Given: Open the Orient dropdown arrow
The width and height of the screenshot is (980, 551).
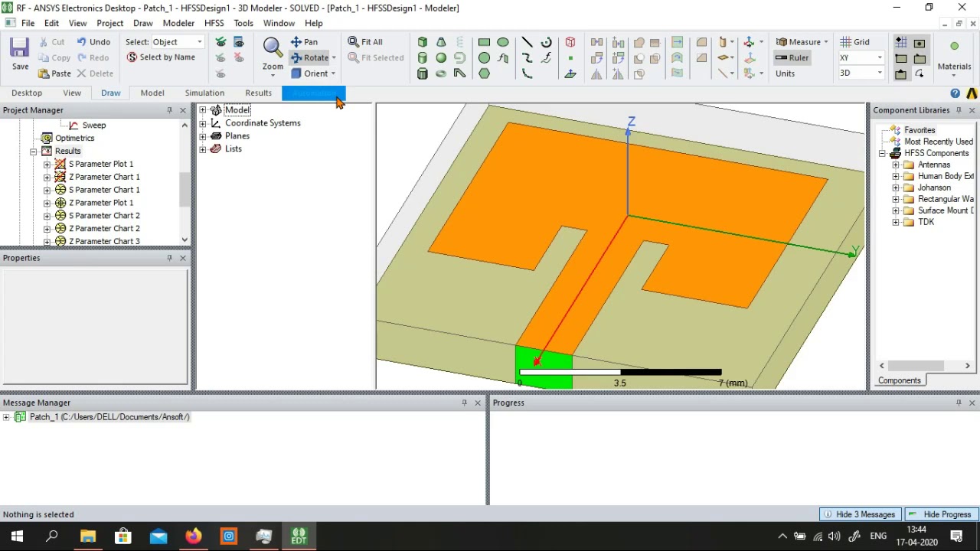Looking at the screenshot, I should pos(334,73).
